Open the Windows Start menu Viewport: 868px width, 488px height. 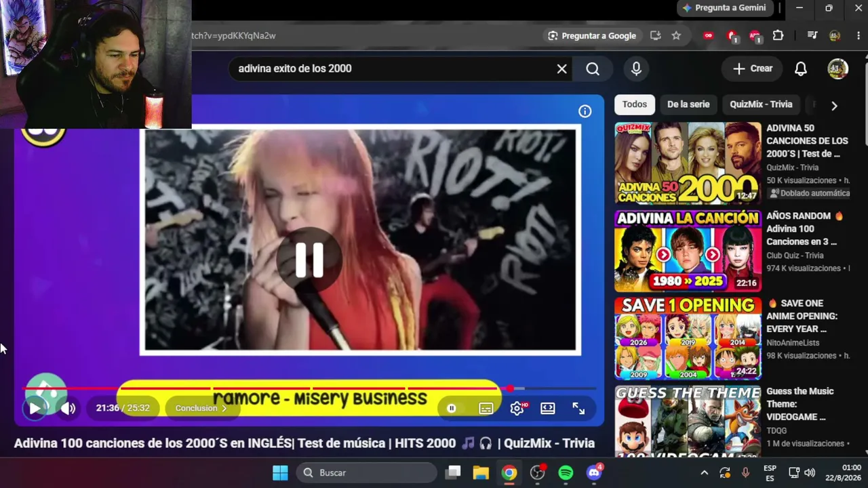280,472
